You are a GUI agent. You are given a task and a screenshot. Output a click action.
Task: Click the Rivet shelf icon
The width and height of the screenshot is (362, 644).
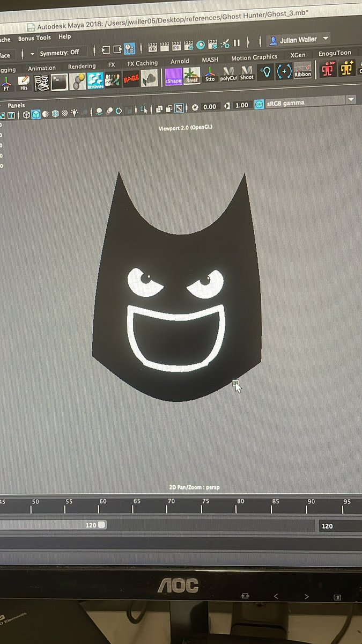click(x=191, y=75)
